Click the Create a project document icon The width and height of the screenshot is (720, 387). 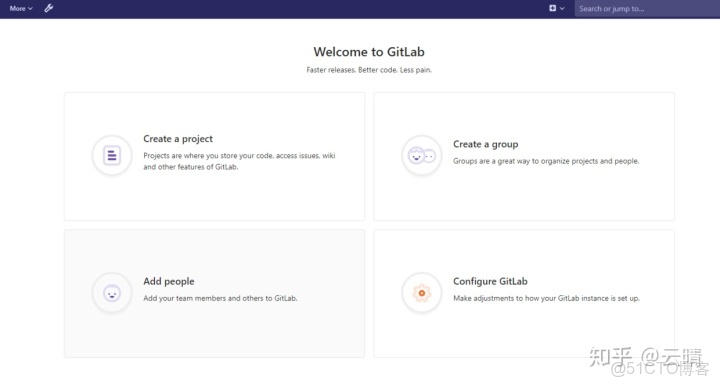(112, 155)
